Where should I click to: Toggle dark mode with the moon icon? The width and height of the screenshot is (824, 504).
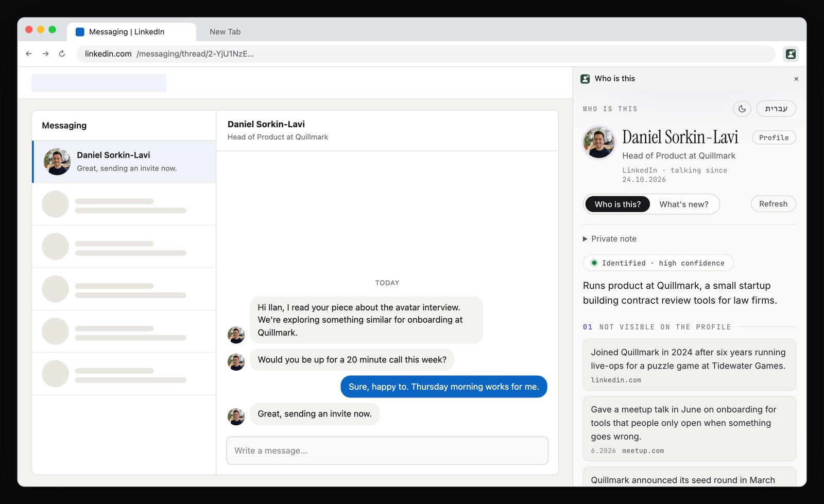[742, 109]
